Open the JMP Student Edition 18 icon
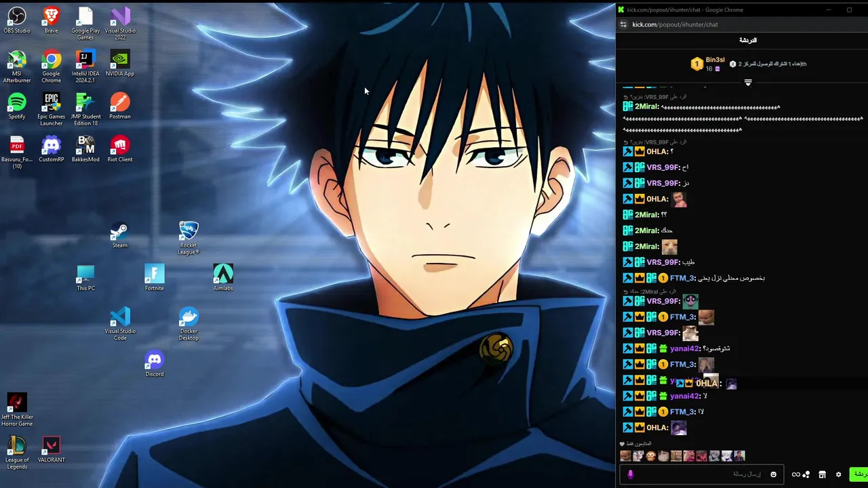This screenshot has height=488, width=868. (85, 109)
